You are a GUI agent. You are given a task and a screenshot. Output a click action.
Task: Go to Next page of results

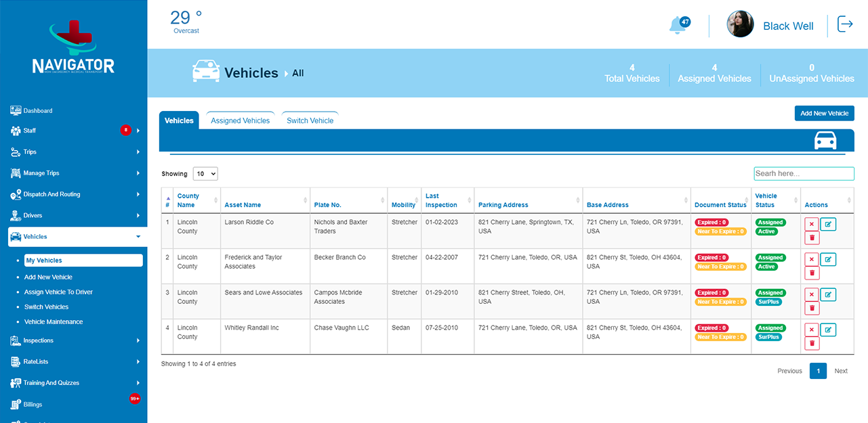(x=840, y=371)
